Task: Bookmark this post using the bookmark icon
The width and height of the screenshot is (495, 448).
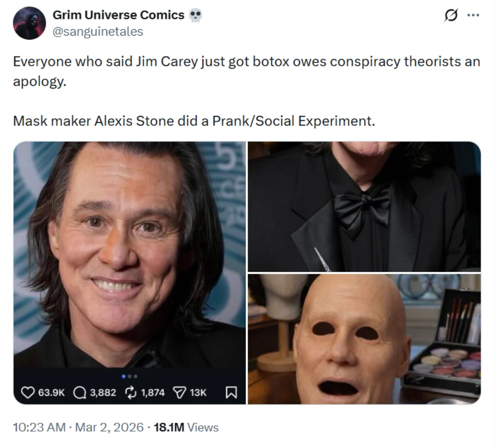Action: pyautogui.click(x=231, y=393)
